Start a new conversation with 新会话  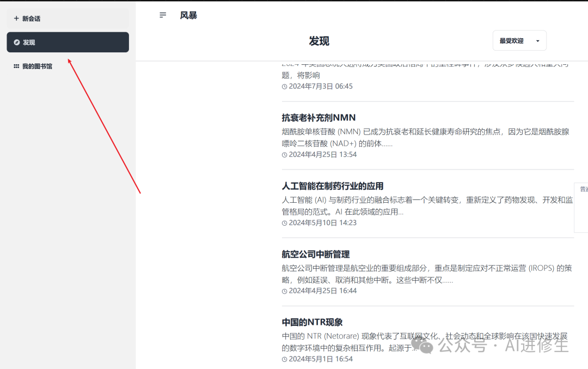tap(68, 19)
